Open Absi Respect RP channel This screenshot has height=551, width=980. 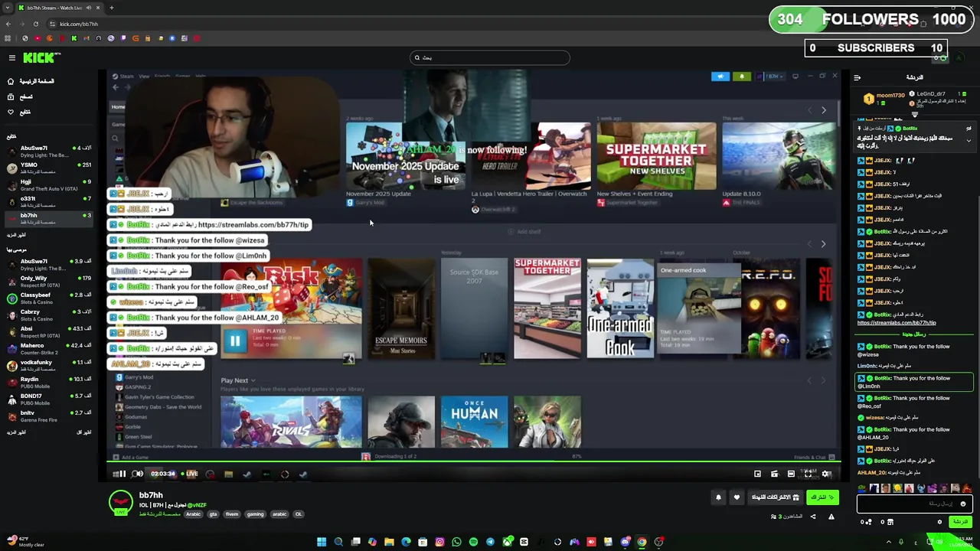click(47, 331)
